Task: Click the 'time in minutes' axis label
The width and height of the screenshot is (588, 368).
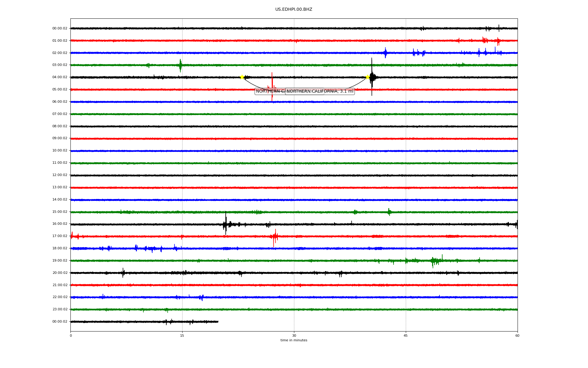Action: [x=294, y=340]
